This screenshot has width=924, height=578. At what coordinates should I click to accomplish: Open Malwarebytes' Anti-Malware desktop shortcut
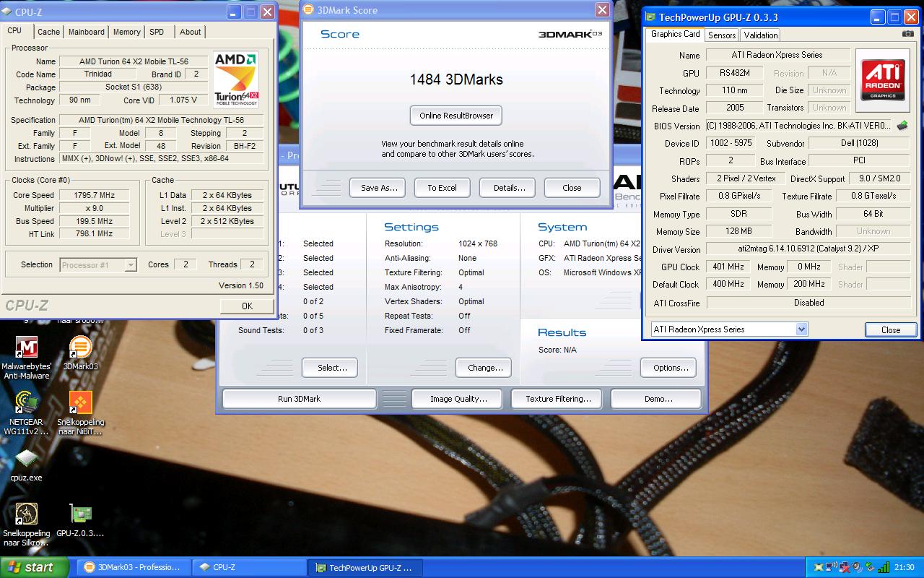click(x=26, y=358)
